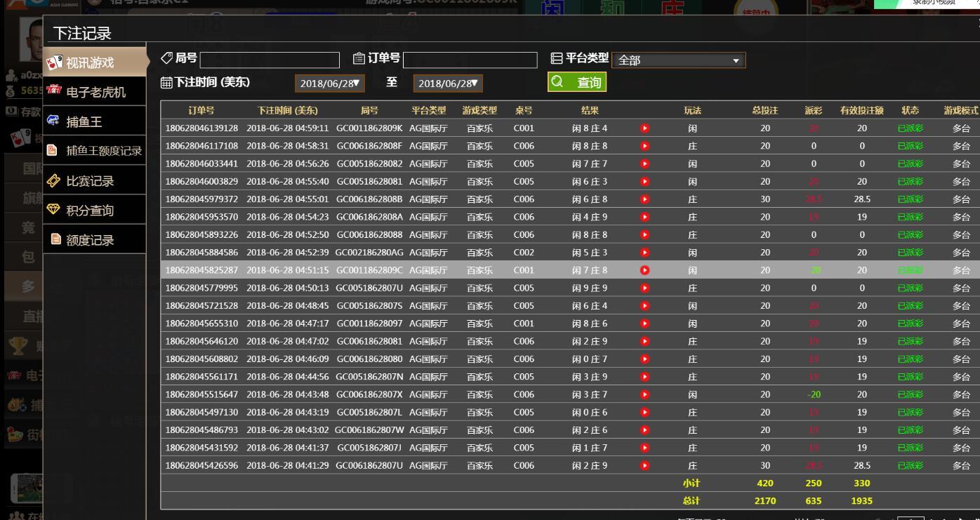The width and height of the screenshot is (980, 520).
Task: Play video replay for order 180628045979372
Action: pos(644,199)
